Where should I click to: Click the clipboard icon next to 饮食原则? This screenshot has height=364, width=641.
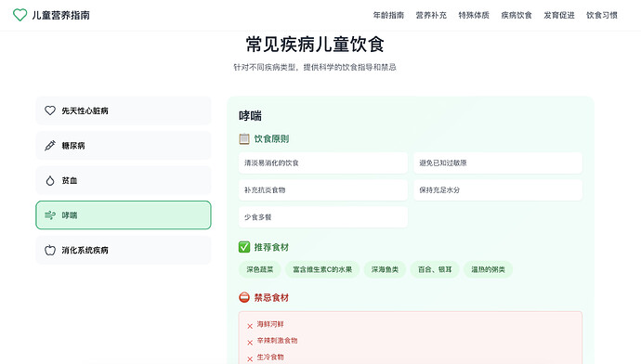pos(244,139)
